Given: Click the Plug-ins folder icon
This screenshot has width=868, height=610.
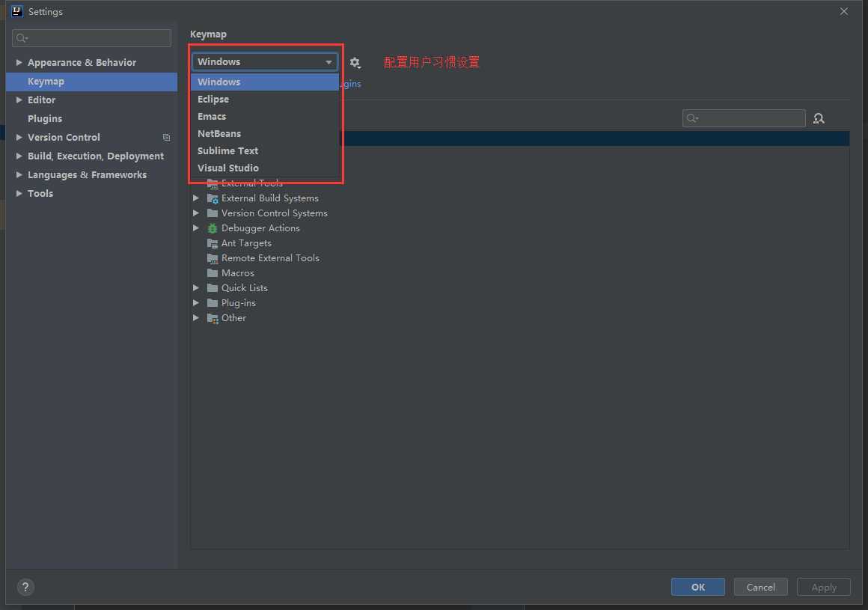Looking at the screenshot, I should (x=213, y=303).
